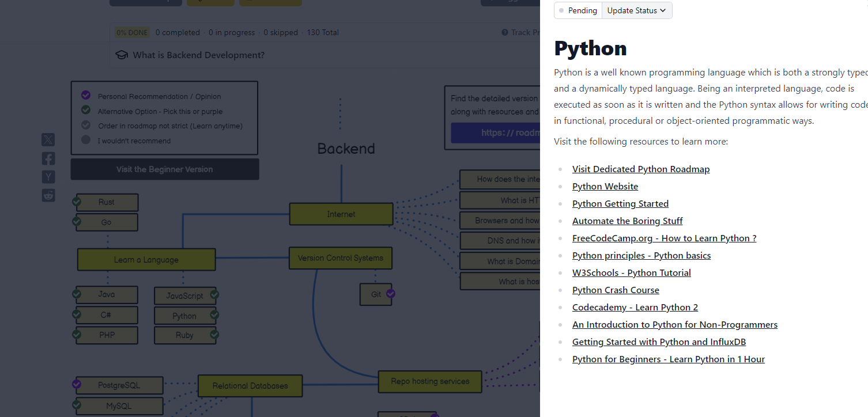Click the purple checkmark next to Git
The width and height of the screenshot is (868, 417).
click(x=391, y=294)
